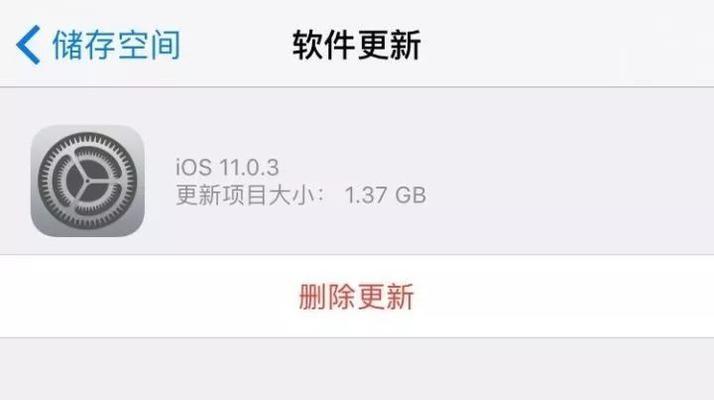Click the 更新项目大小 label
Viewport: 714px width, 400px height.
coord(245,195)
